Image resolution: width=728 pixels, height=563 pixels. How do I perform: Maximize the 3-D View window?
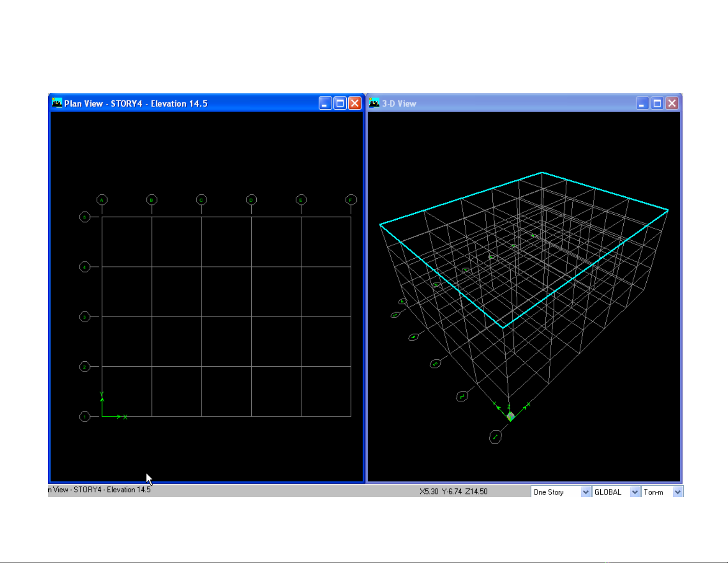coord(657,103)
